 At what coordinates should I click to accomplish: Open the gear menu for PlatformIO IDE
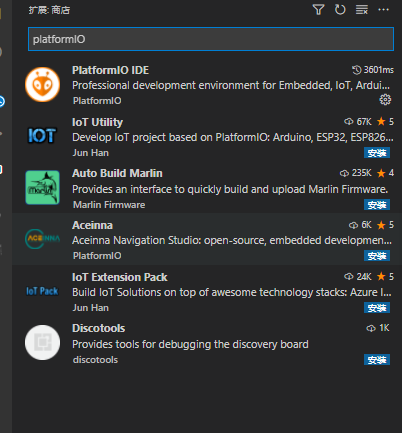pos(385,99)
